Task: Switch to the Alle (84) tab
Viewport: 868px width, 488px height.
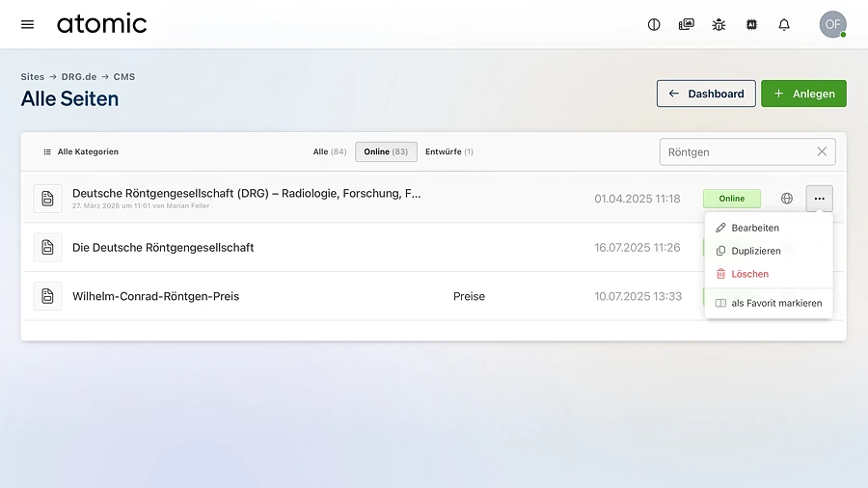Action: coord(329,151)
